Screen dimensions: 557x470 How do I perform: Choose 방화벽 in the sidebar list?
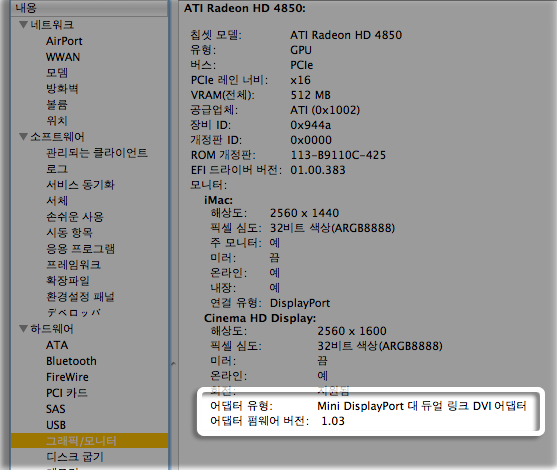(x=62, y=89)
